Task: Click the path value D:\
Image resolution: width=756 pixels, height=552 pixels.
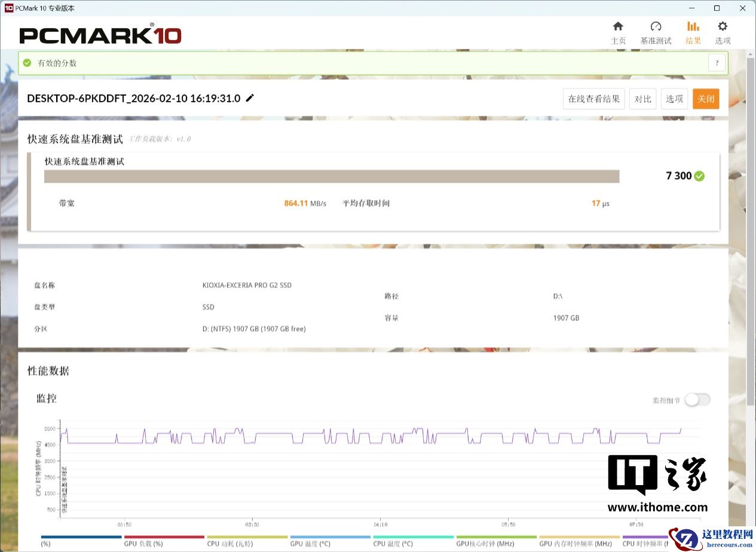Action: [x=558, y=297]
